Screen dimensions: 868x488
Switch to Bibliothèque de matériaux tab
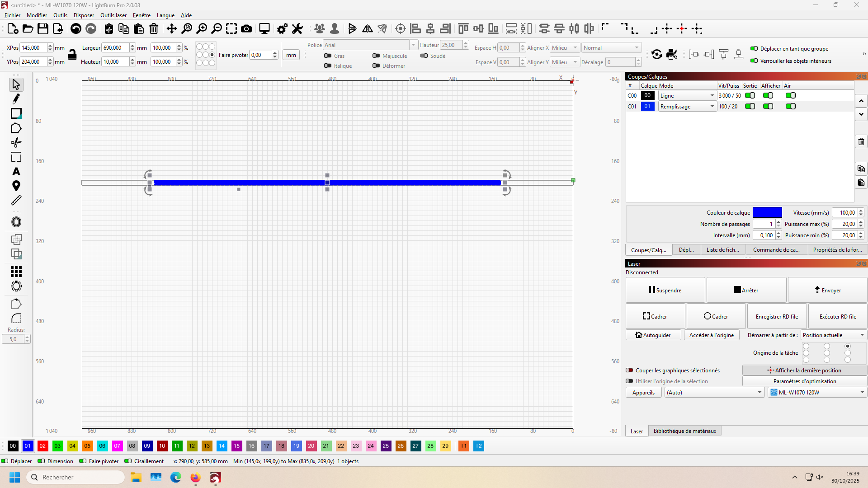[684, 431]
